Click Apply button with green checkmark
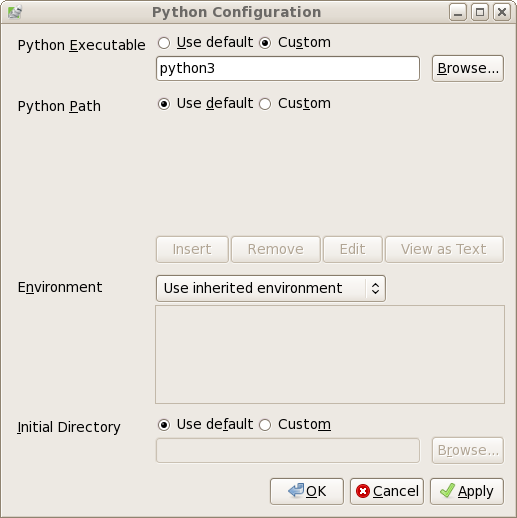 tap(467, 491)
